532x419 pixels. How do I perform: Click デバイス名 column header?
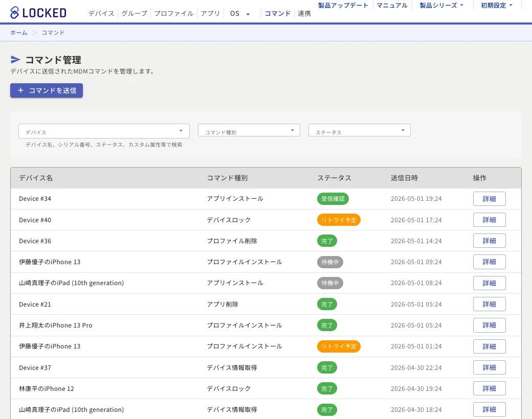36,178
